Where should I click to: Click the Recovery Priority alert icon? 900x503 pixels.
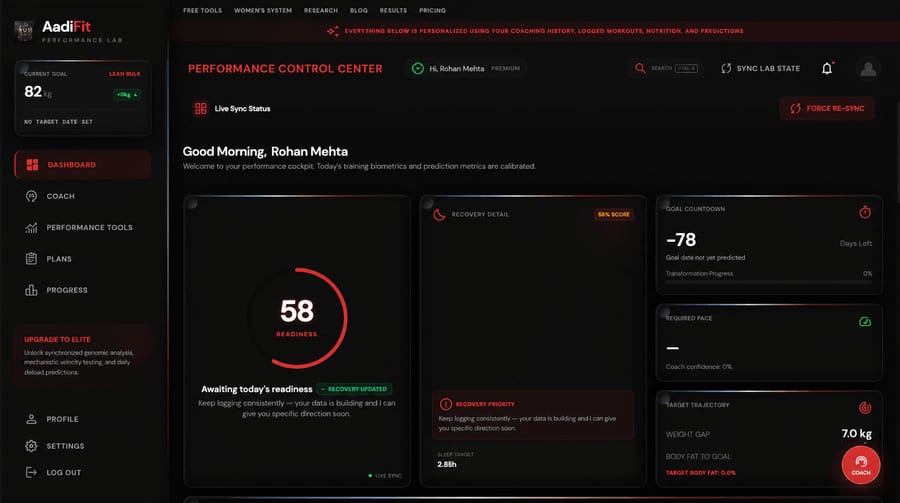point(445,404)
